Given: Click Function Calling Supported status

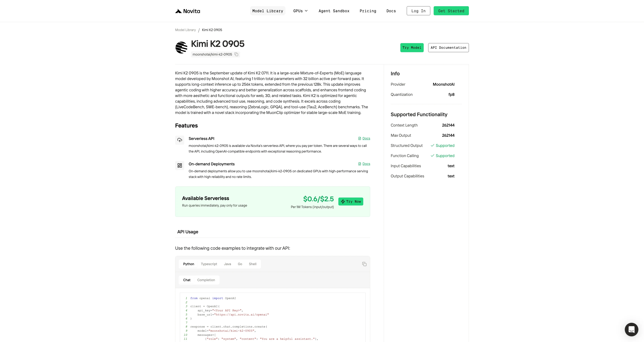Looking at the screenshot, I should click(443, 156).
